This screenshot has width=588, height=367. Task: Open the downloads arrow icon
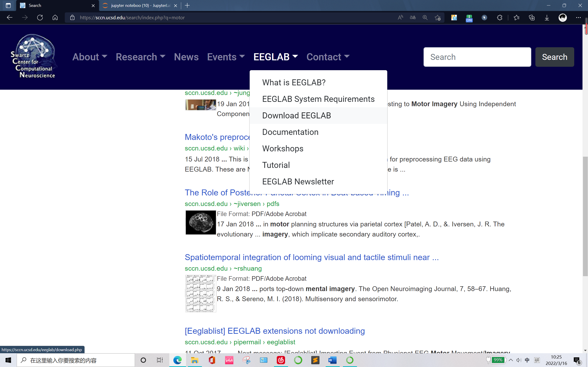tap(547, 17)
